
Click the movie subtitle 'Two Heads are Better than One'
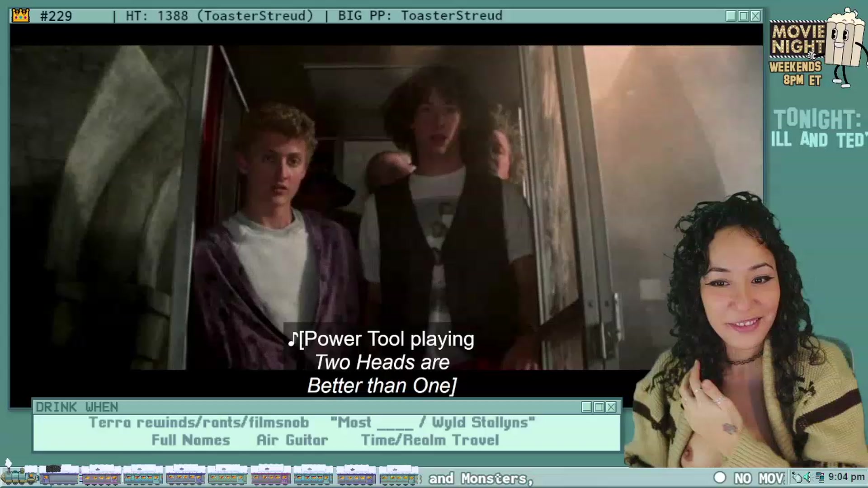click(382, 374)
